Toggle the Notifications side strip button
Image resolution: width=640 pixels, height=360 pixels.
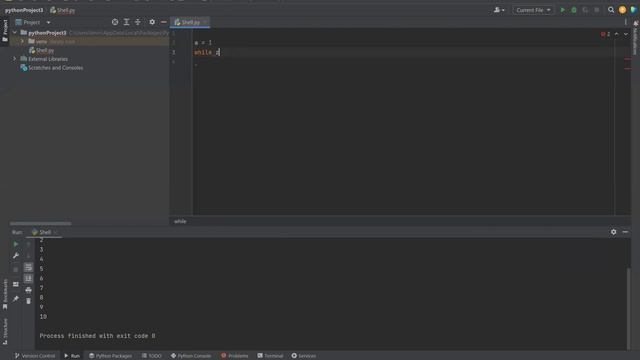coord(636,38)
